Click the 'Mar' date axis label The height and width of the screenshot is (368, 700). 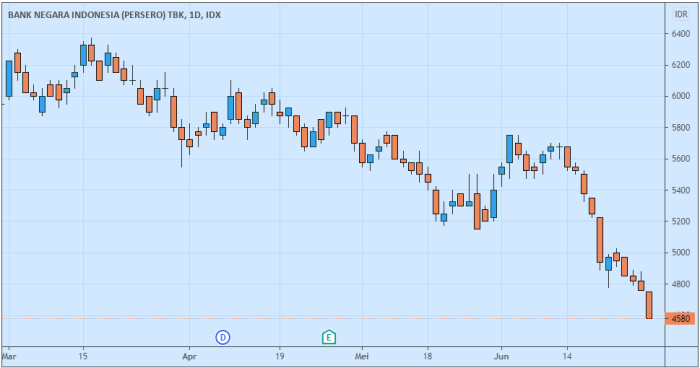9,356
